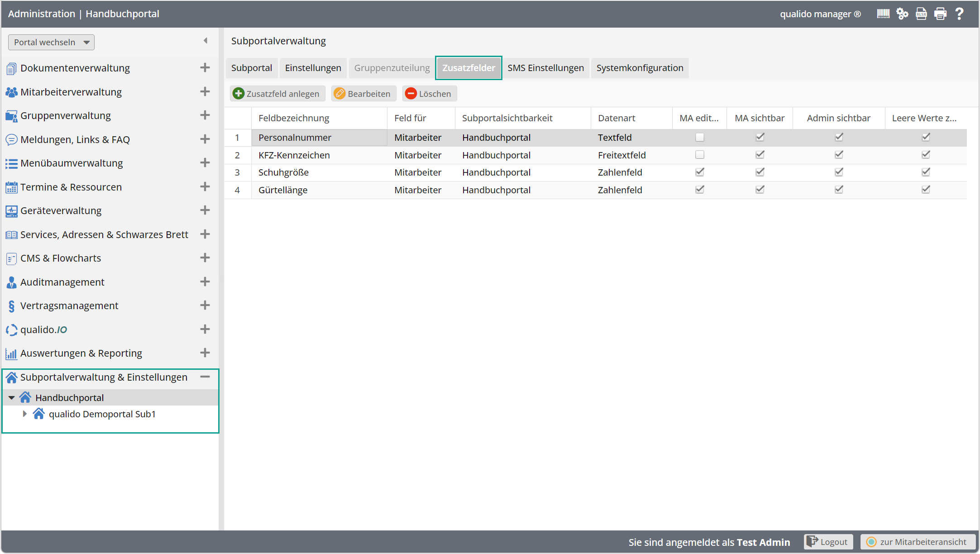The image size is (980, 554).
Task: Expand Gruppenverwaltung with its plus sign
Action: [x=205, y=115]
